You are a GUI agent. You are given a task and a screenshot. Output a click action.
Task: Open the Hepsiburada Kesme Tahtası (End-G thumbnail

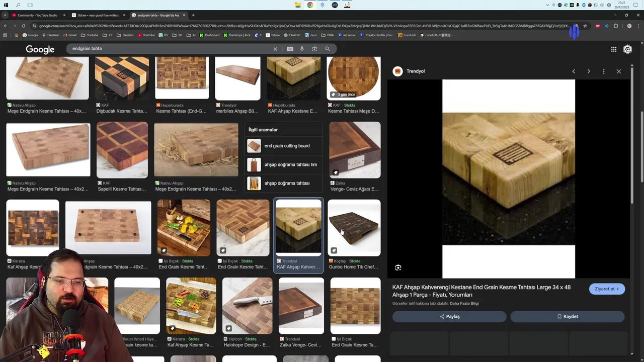[182, 78]
